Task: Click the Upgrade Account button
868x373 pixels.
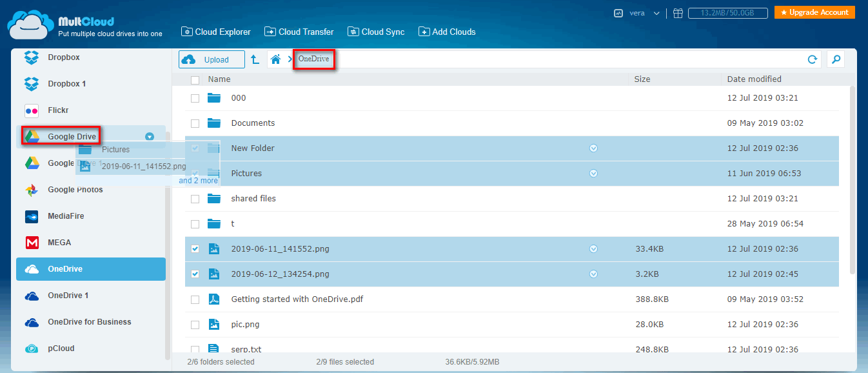Action: point(814,13)
